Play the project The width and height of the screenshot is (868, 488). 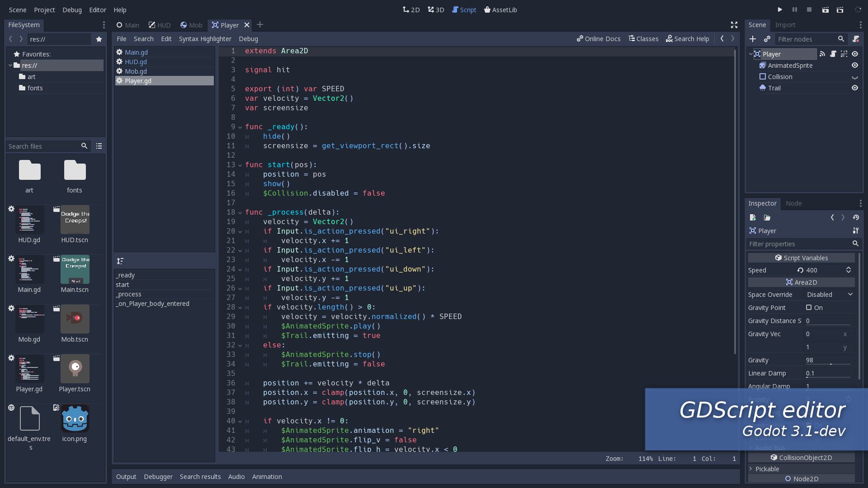pyautogui.click(x=780, y=9)
